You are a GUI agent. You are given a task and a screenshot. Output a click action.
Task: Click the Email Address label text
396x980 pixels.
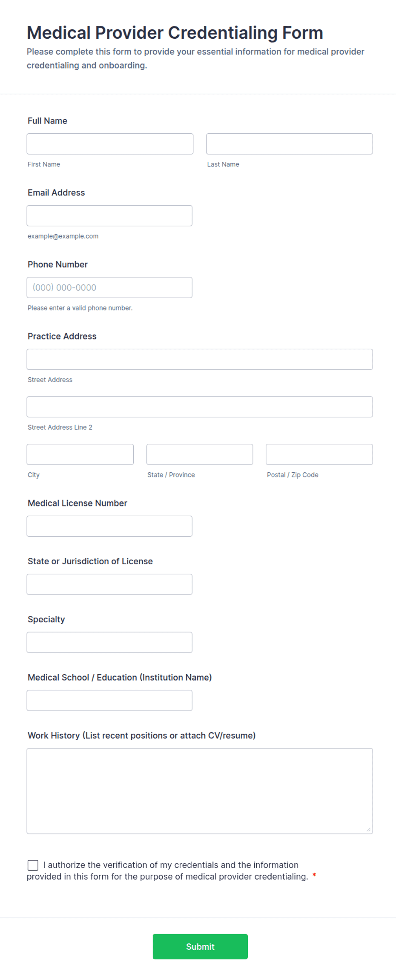(56, 193)
